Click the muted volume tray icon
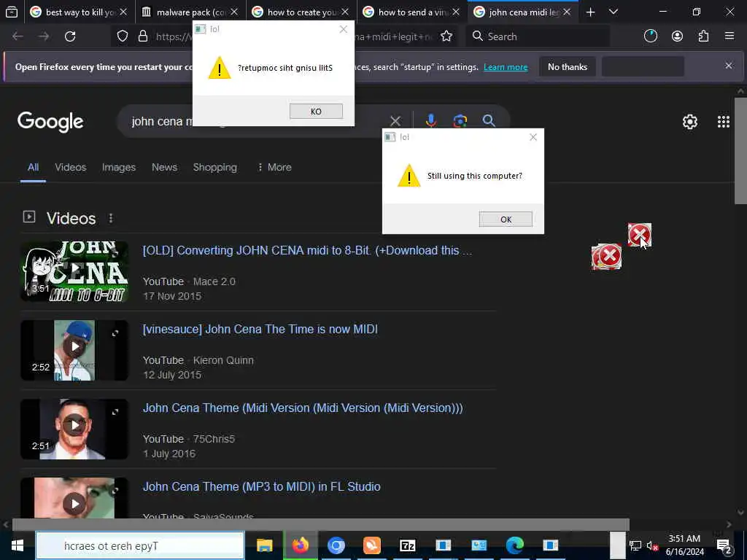This screenshot has width=747, height=560. (652, 545)
